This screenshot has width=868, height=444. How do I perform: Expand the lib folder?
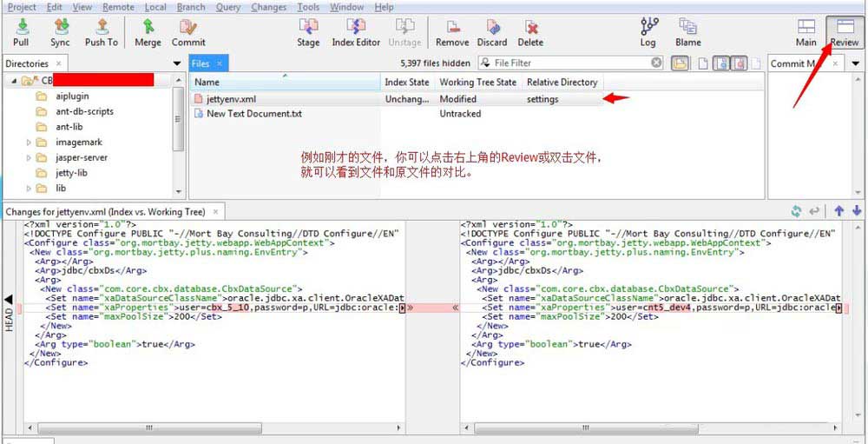[29, 189]
